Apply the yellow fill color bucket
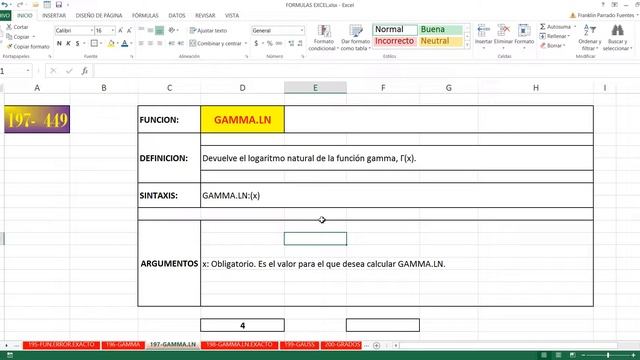Screen dimensions: 640x360 [111, 43]
